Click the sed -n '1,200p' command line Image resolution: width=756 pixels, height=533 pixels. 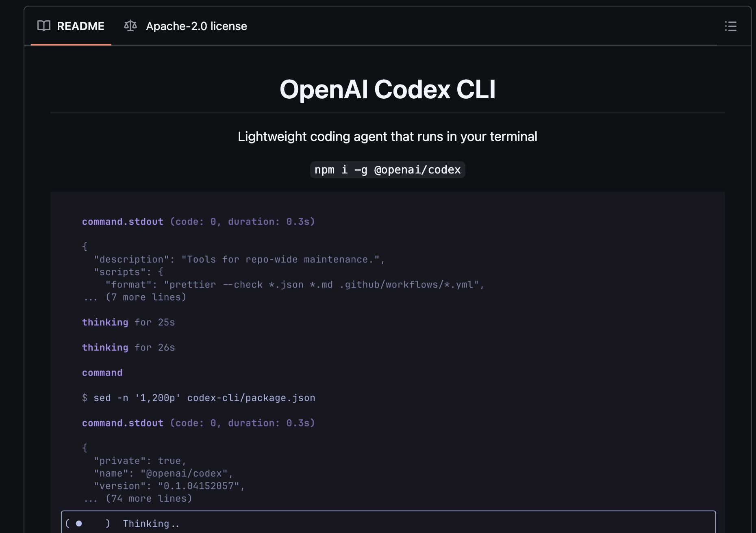click(198, 398)
